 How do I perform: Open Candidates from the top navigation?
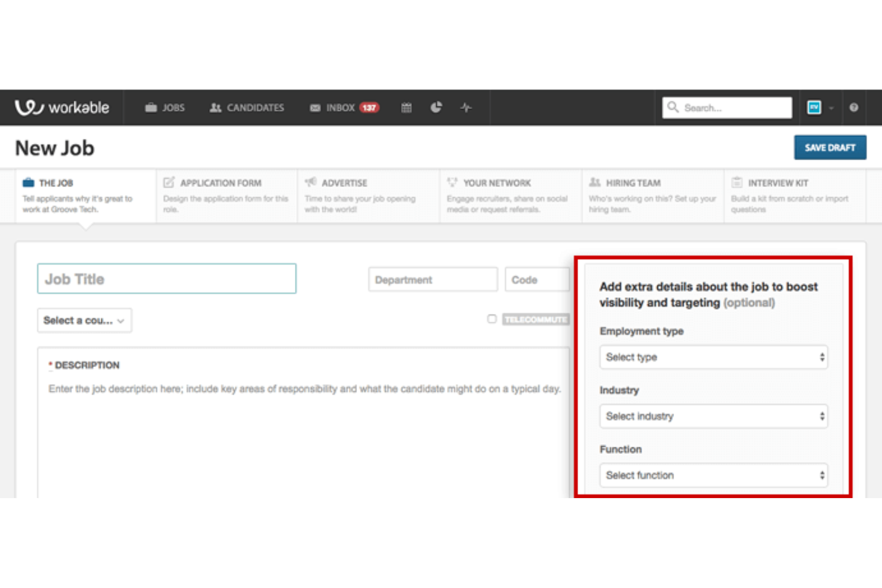pos(247,108)
